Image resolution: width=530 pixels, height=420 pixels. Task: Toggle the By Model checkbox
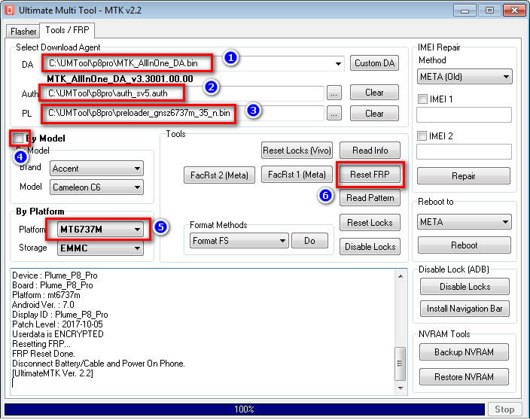(18, 138)
